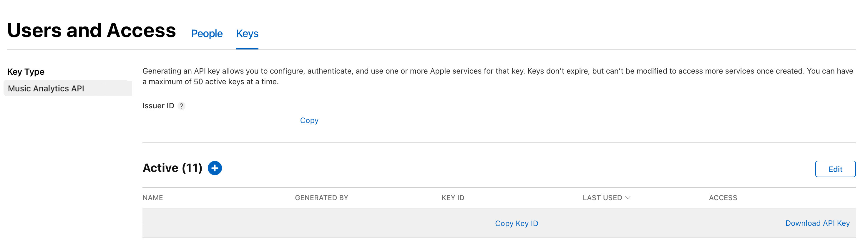Select the Keys tab

[247, 34]
